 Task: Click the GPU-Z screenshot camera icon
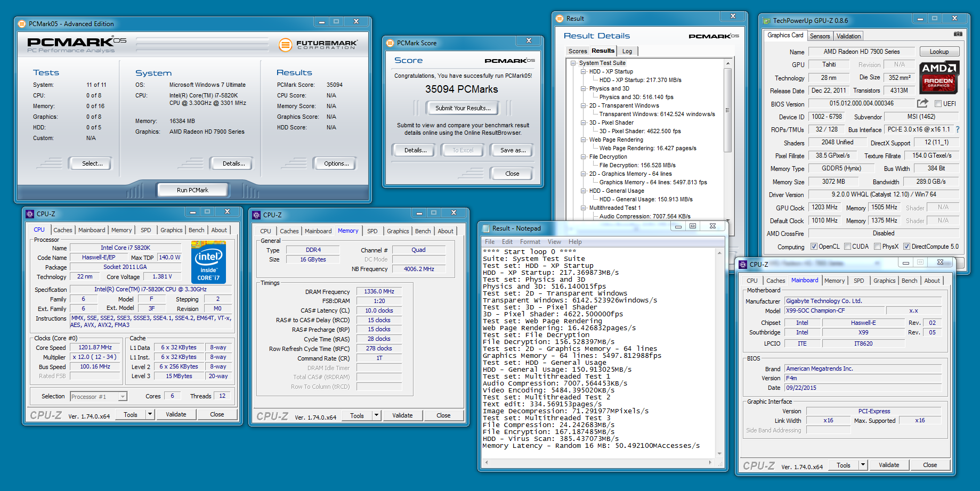click(958, 34)
